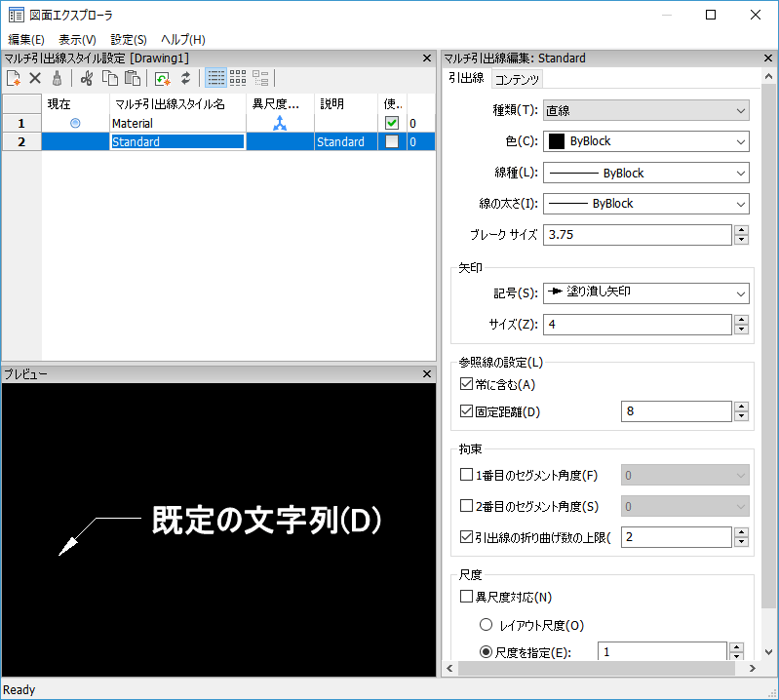Click the bend limit value spinner
The height and width of the screenshot is (700, 779).
[741, 537]
